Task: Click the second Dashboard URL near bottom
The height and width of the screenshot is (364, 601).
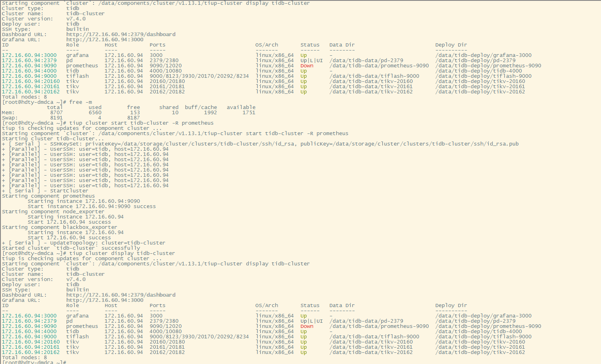Action: [x=121, y=295]
